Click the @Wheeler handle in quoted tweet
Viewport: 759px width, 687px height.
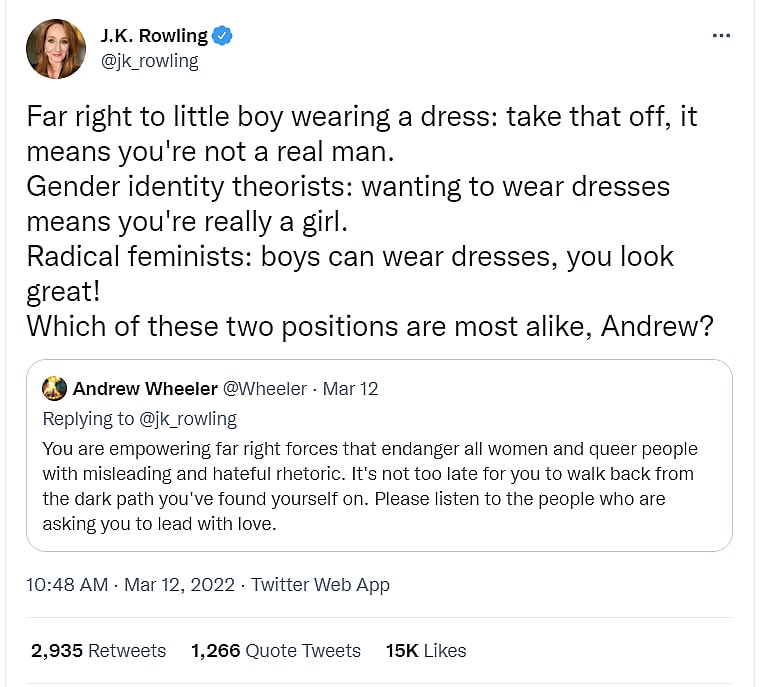(265, 389)
